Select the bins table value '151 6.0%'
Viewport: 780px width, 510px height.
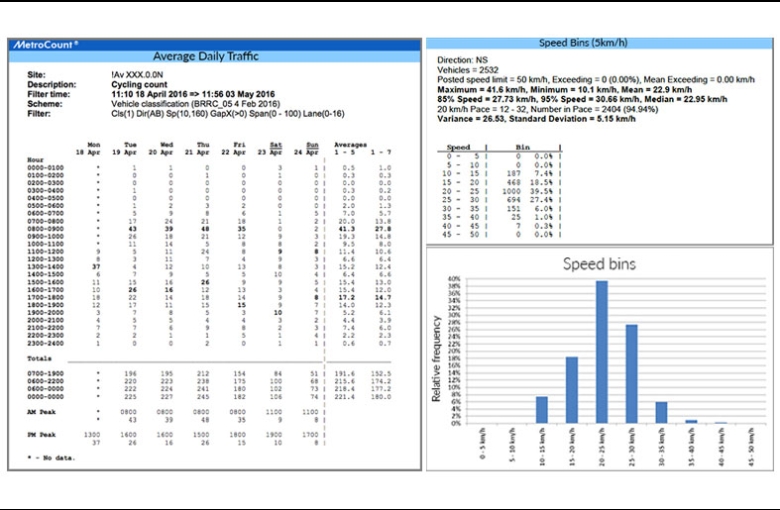pos(529,208)
